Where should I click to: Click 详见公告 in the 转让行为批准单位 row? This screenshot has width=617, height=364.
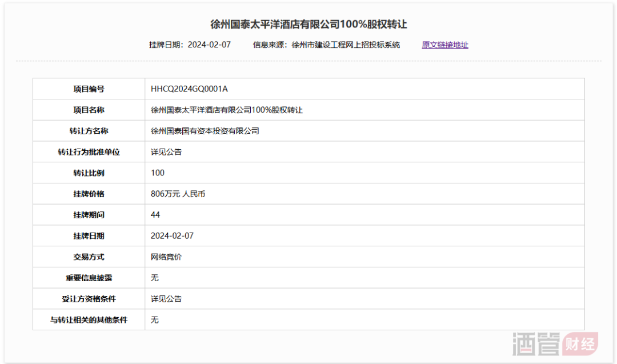pos(166,152)
